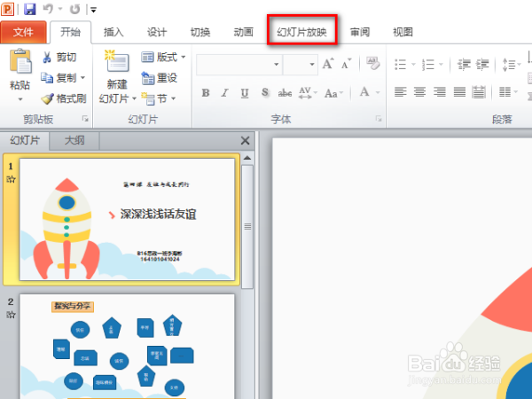Switch to the Outline (大纲) tab
532x399 pixels.
[x=74, y=140]
